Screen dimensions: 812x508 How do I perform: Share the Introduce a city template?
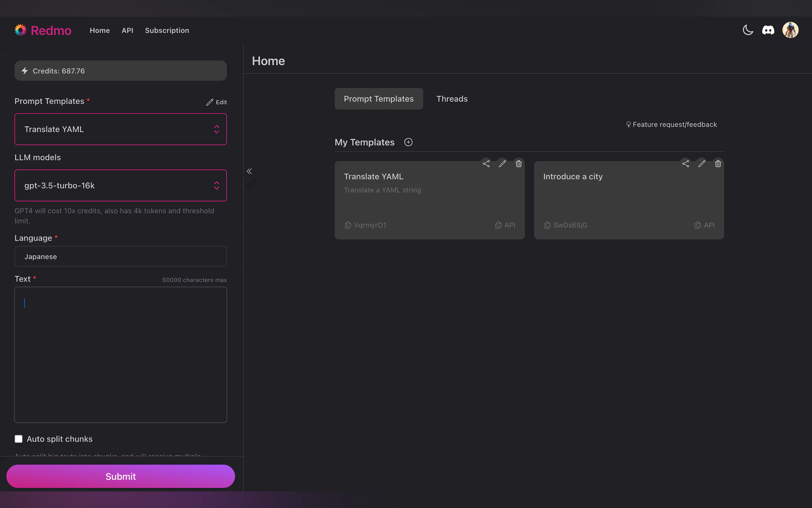(x=685, y=163)
